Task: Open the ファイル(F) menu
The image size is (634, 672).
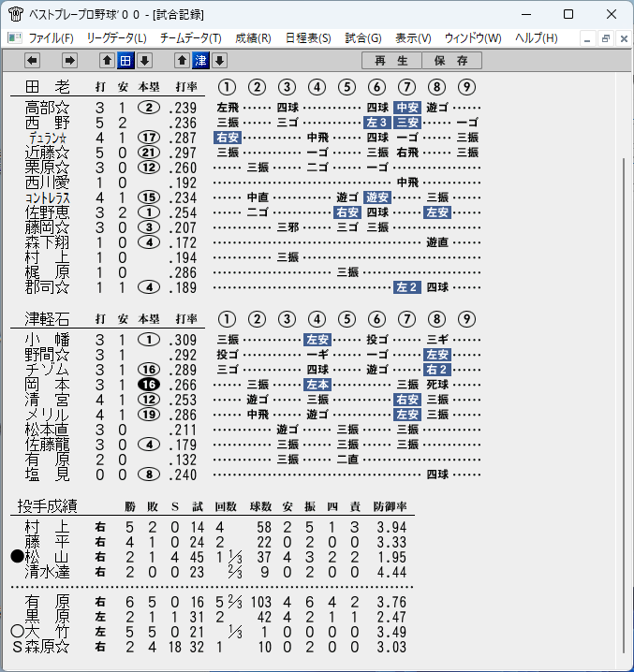Action: tap(52, 38)
